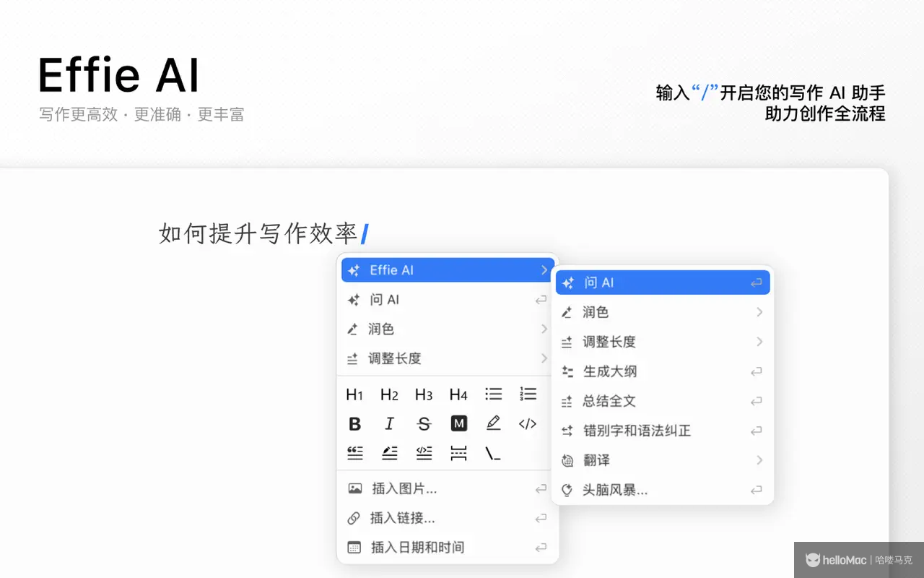Choose highlighted 问 AI in Effie AI submenu
The height and width of the screenshot is (578, 924).
click(663, 282)
